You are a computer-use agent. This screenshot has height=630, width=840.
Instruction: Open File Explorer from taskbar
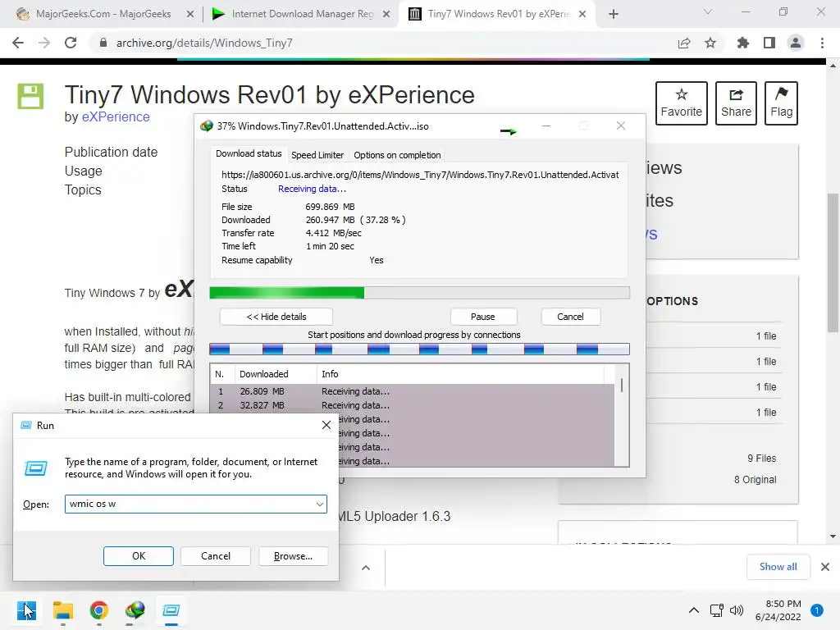point(62,610)
